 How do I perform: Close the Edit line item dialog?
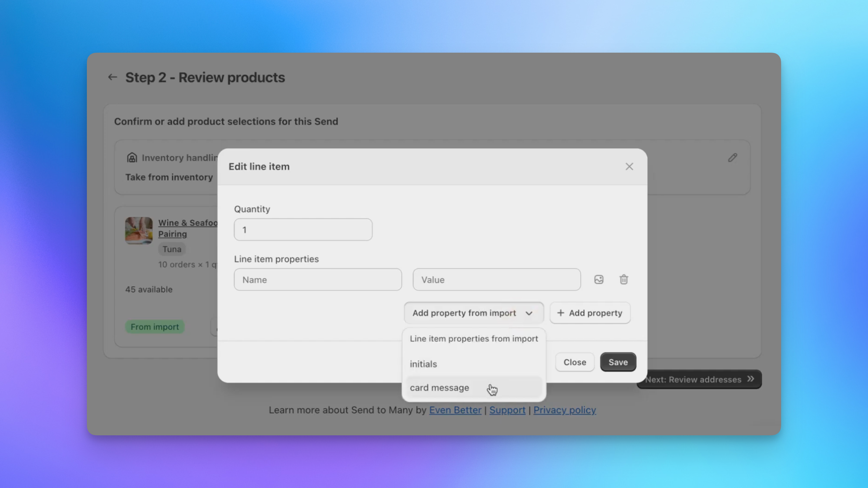click(629, 167)
